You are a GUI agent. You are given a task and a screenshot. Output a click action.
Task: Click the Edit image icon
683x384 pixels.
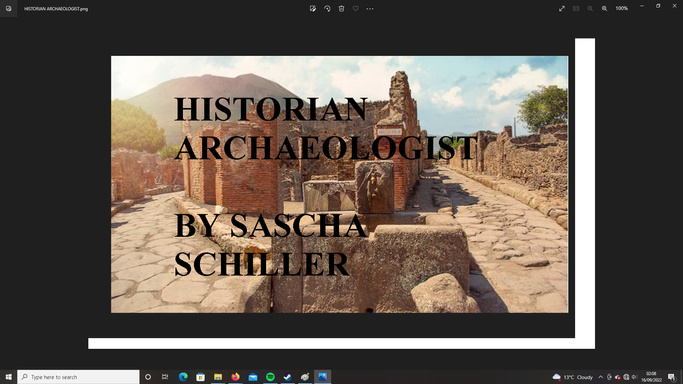tap(313, 8)
